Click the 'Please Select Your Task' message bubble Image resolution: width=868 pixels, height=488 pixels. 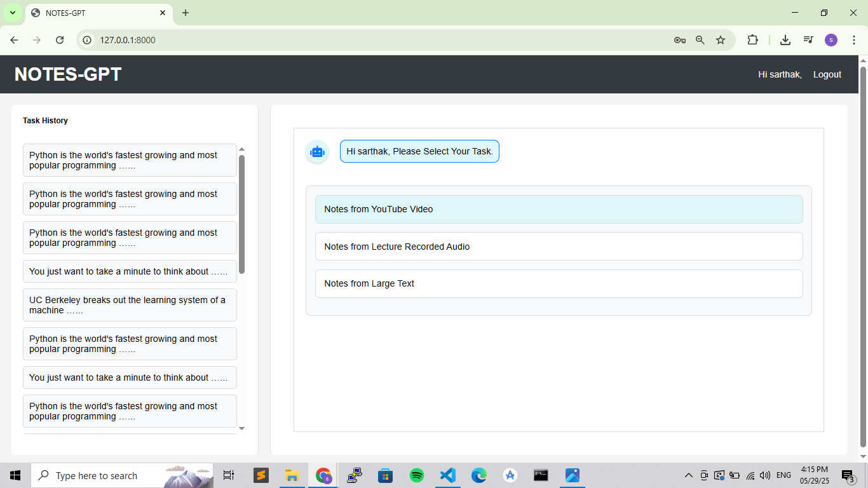click(419, 151)
